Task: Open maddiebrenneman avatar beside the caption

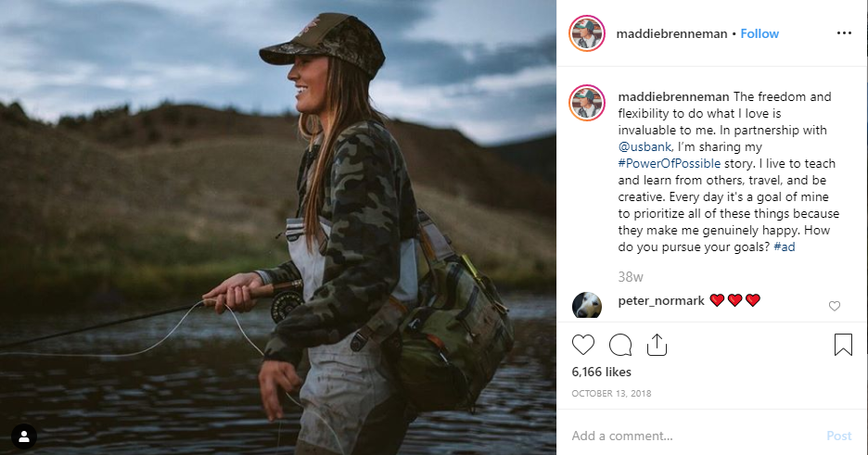Action: [x=587, y=103]
